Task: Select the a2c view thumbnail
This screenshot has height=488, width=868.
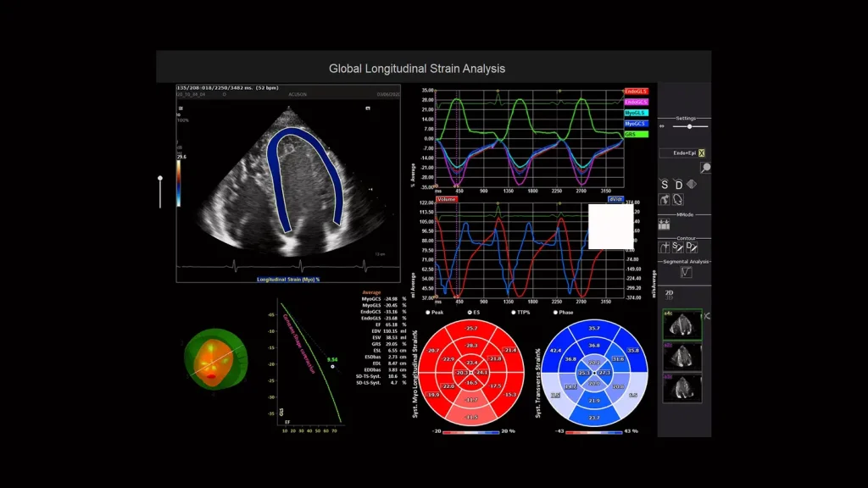Action: tap(682, 353)
